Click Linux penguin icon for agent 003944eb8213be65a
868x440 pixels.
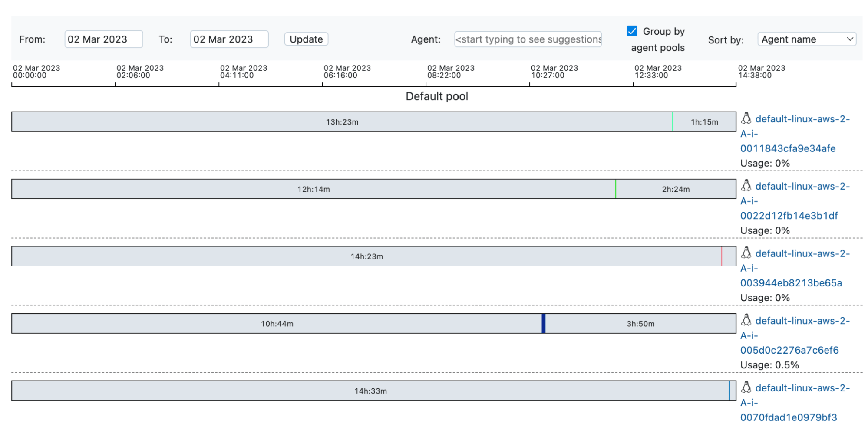(x=746, y=253)
